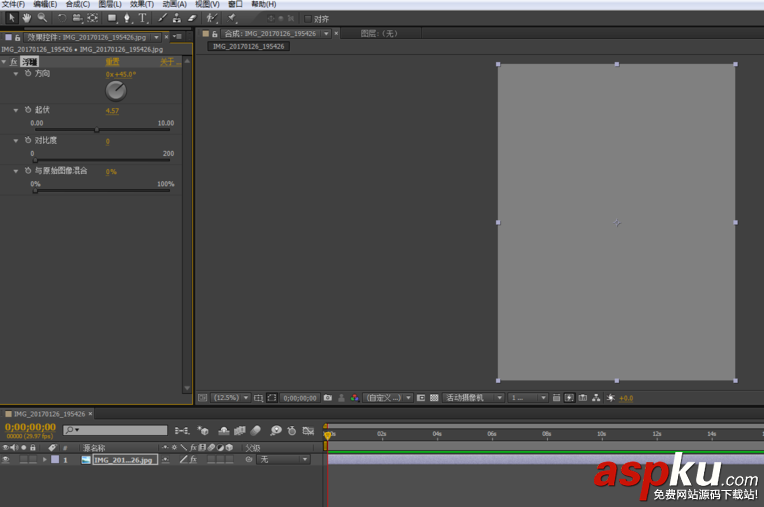Screen dimensions: 764x507
Task: Toggle fast previews icon
Action: point(569,398)
